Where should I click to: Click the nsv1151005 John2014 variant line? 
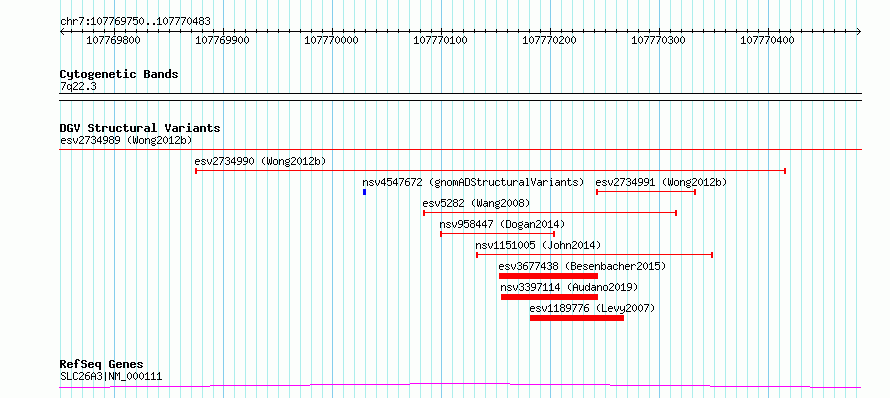tap(594, 255)
